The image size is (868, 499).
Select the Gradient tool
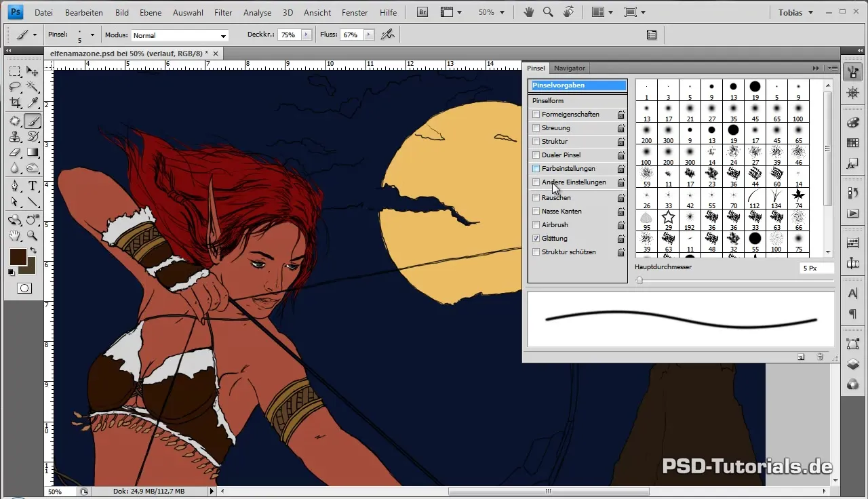32,153
